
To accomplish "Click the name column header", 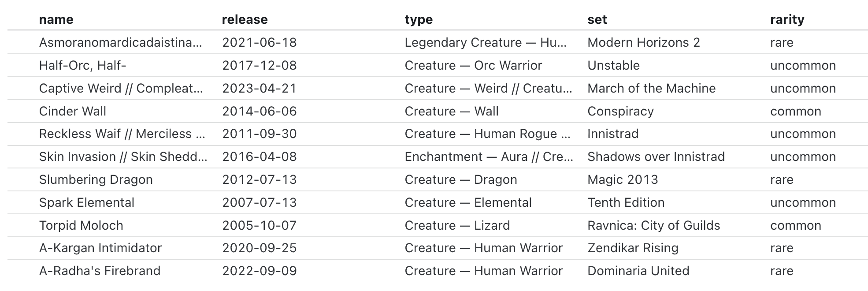I will [x=56, y=19].
